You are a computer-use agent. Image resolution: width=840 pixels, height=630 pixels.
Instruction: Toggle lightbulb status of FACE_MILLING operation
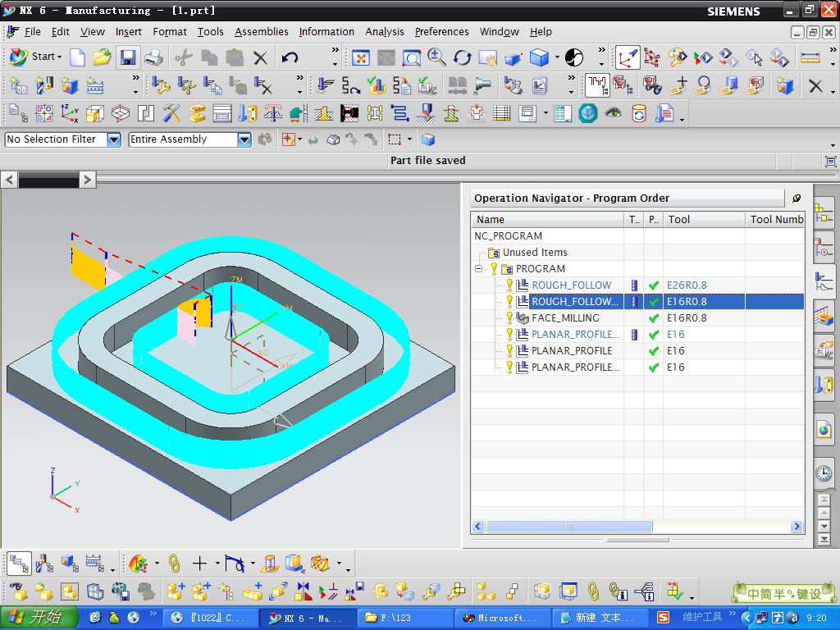509,318
